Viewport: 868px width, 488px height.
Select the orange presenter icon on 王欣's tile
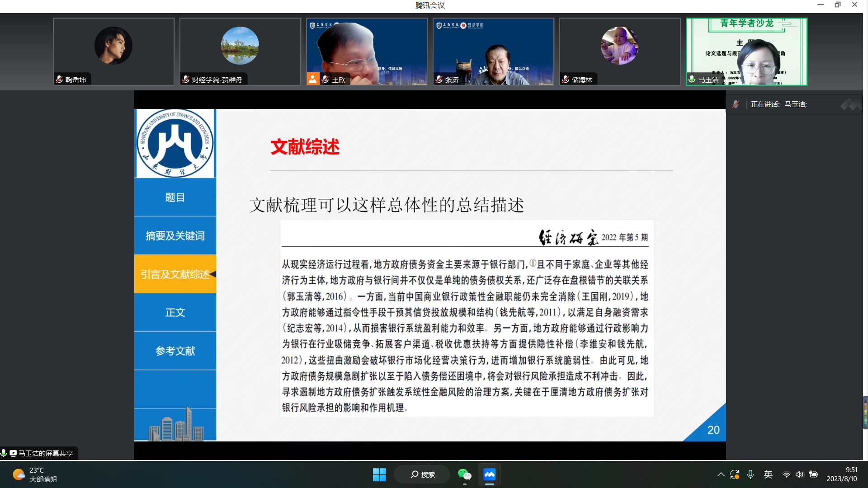click(x=313, y=79)
